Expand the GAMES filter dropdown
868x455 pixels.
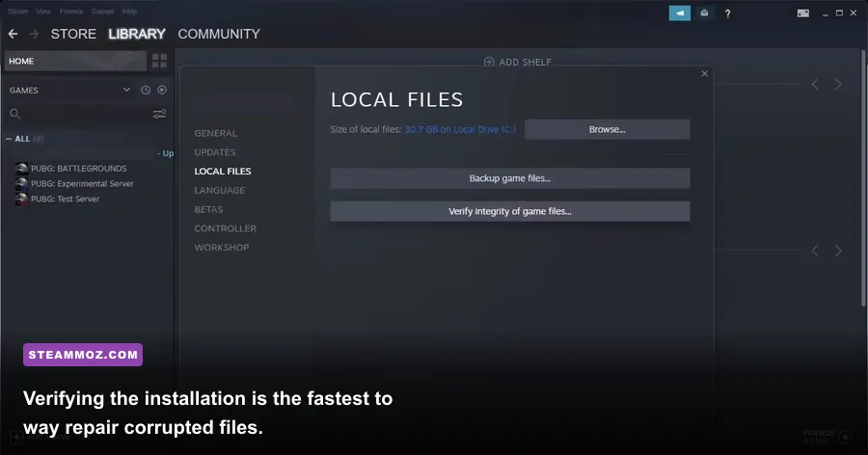click(126, 90)
